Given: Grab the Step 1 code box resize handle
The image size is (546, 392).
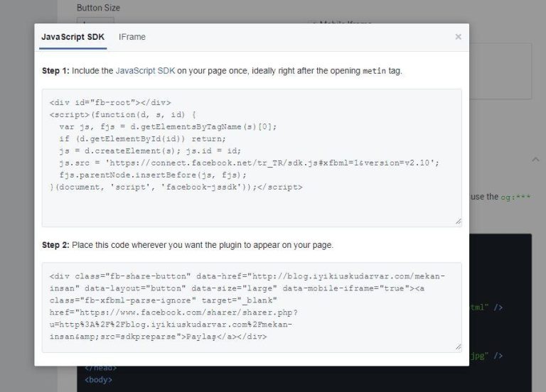Looking at the screenshot, I should point(458,222).
